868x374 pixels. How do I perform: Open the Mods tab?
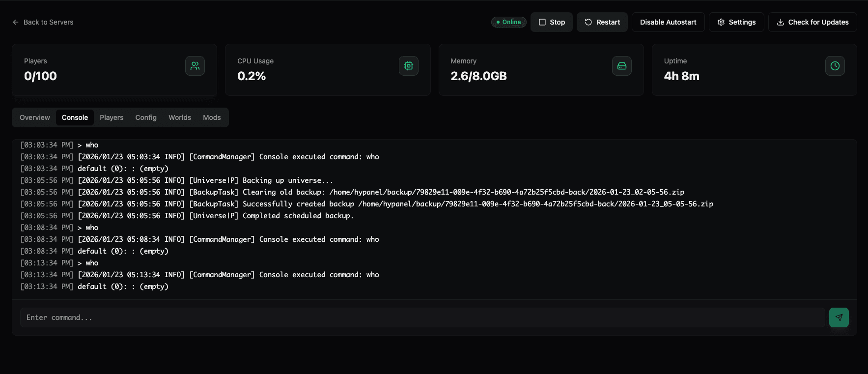click(x=212, y=117)
